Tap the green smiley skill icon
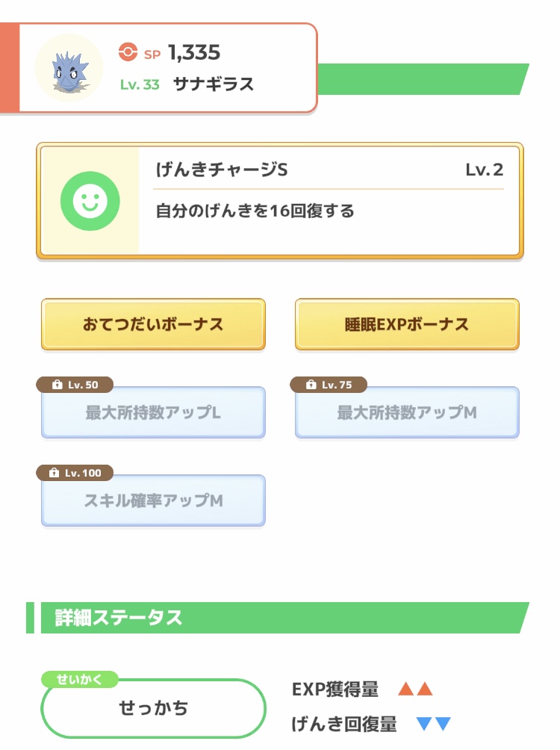The image size is (560, 750). (90, 200)
